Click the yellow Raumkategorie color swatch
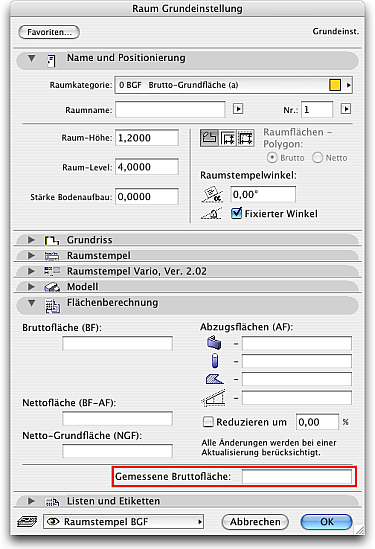The width and height of the screenshot is (375, 549). point(335,85)
